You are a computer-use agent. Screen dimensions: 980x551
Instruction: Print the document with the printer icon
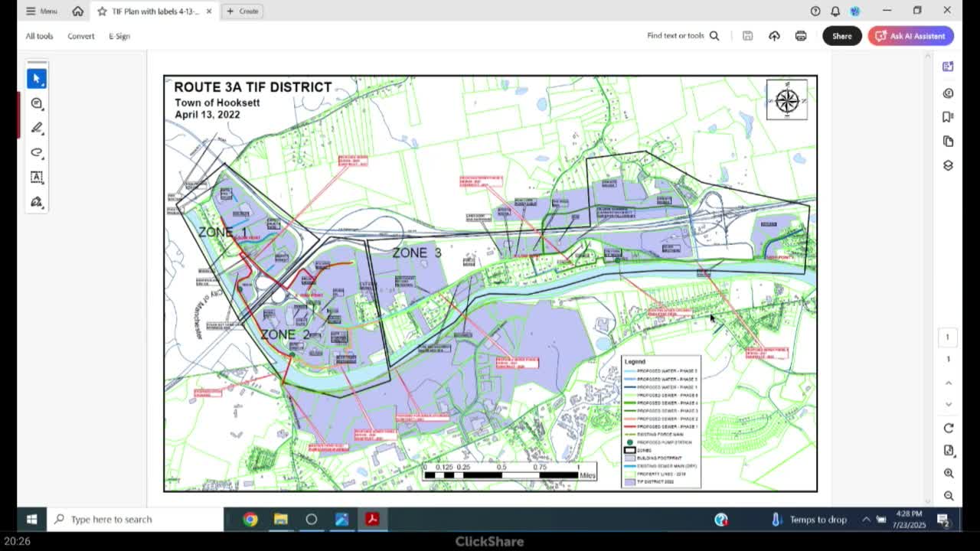point(801,36)
